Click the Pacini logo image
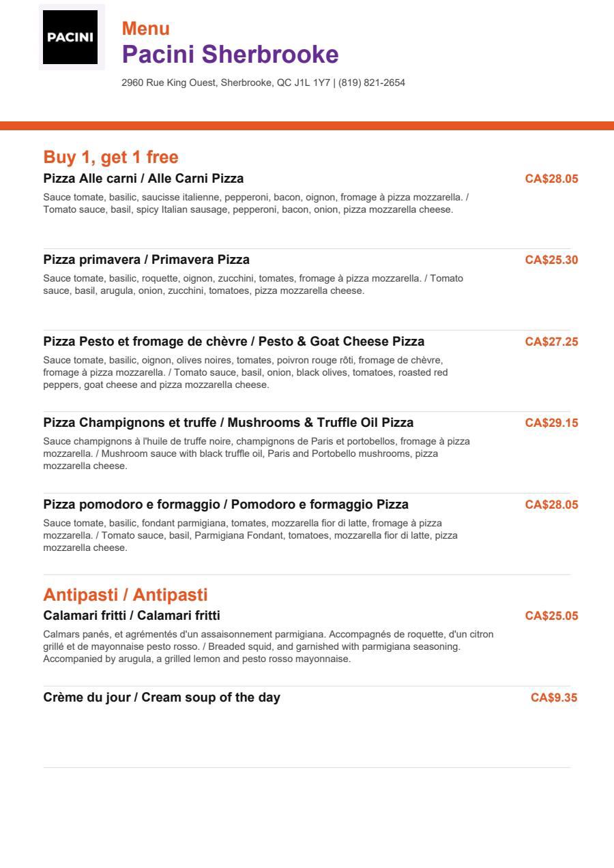The width and height of the screenshot is (614, 868). (72, 37)
